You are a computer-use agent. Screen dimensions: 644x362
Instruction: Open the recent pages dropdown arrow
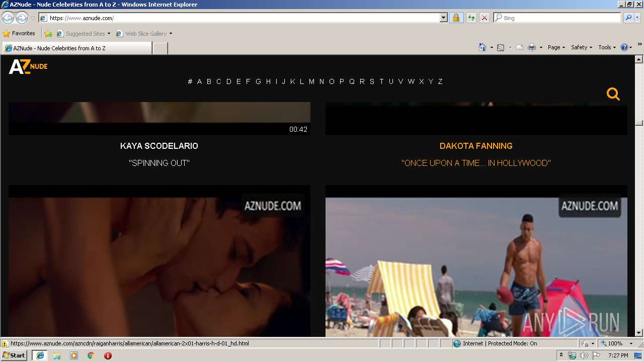pos(33,18)
